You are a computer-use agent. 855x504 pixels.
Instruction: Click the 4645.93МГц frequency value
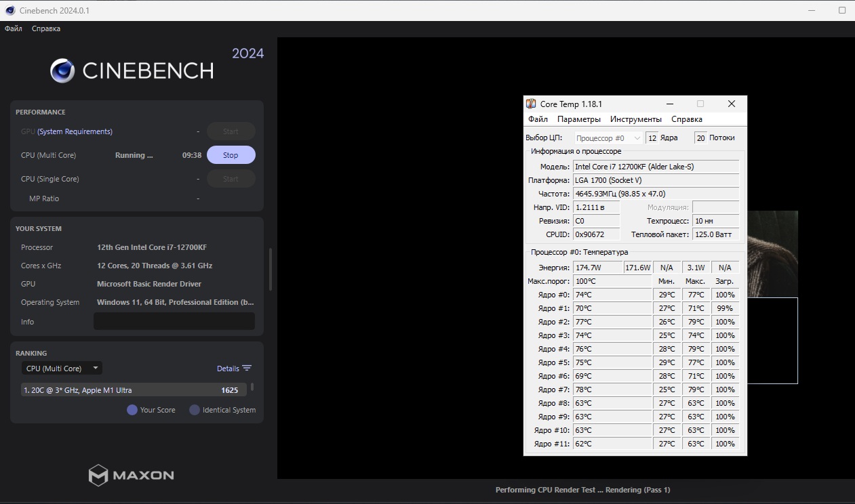click(x=656, y=194)
